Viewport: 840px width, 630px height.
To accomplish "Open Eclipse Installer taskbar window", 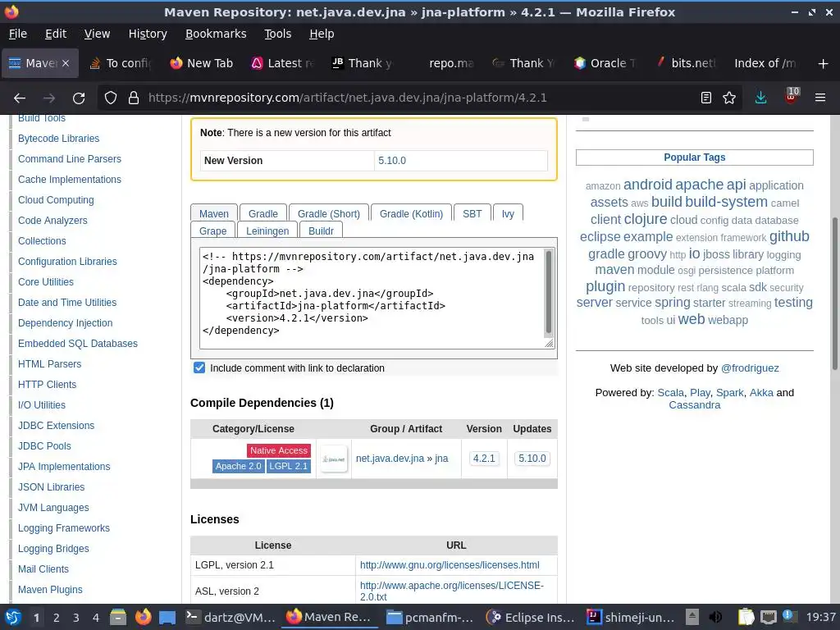I will coord(530,617).
